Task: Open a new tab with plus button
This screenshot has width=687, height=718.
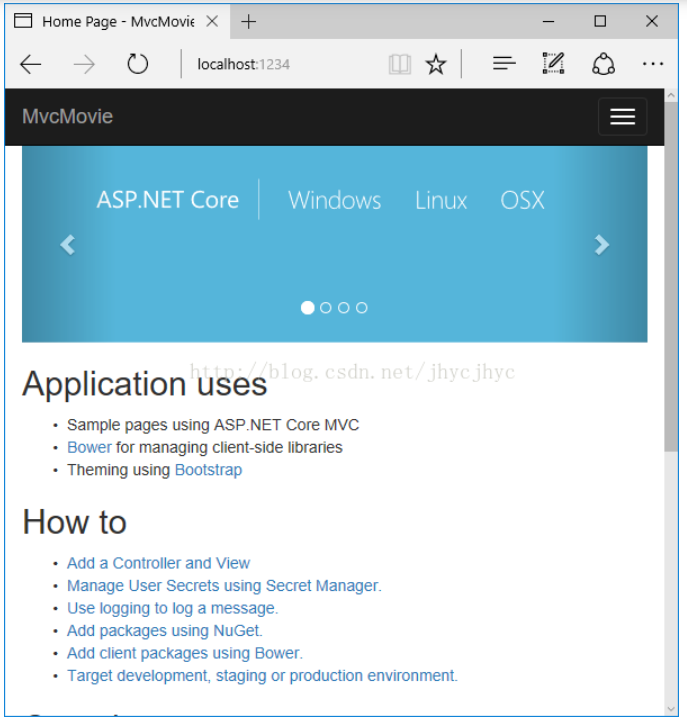Action: (x=248, y=22)
